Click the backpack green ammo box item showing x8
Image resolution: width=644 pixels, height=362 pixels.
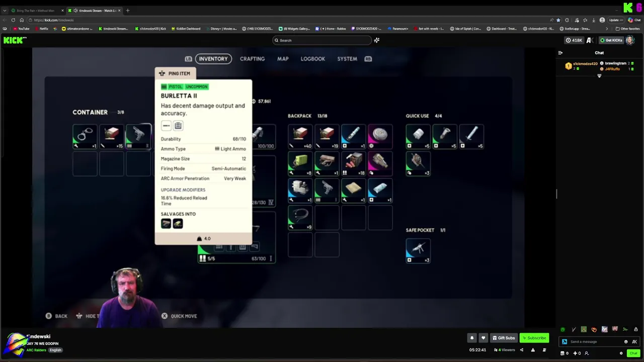pos(300,164)
